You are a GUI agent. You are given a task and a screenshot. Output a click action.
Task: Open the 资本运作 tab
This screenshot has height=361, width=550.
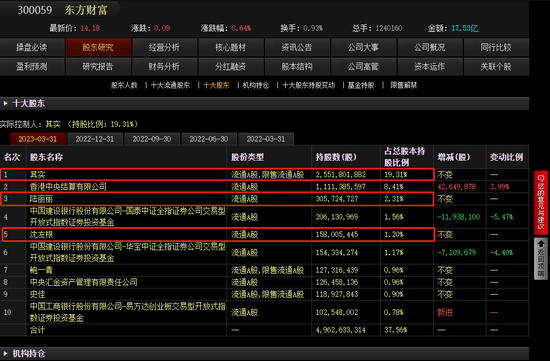(430, 67)
